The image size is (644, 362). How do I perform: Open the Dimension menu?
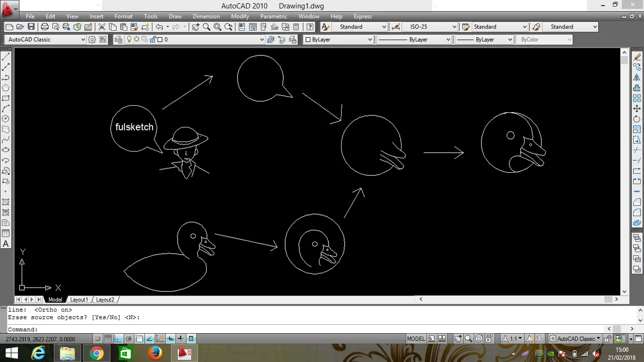[206, 16]
